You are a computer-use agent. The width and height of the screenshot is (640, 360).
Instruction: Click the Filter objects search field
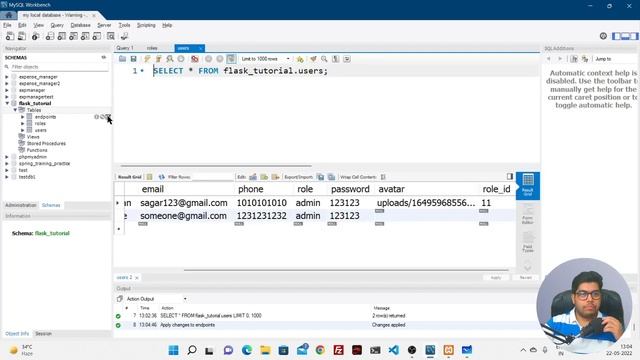(59, 67)
